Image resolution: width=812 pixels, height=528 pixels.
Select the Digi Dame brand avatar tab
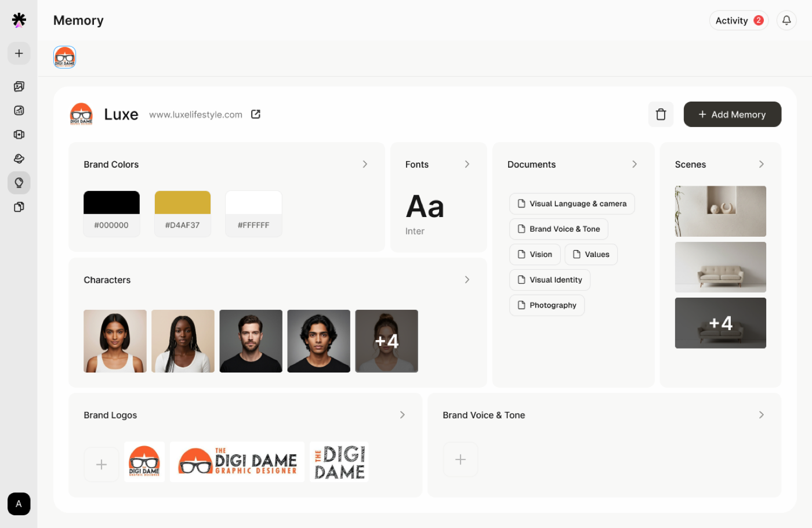[x=65, y=57]
